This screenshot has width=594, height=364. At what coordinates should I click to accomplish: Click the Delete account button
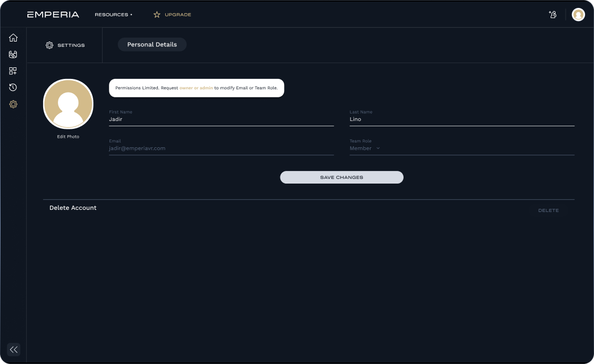click(x=548, y=210)
